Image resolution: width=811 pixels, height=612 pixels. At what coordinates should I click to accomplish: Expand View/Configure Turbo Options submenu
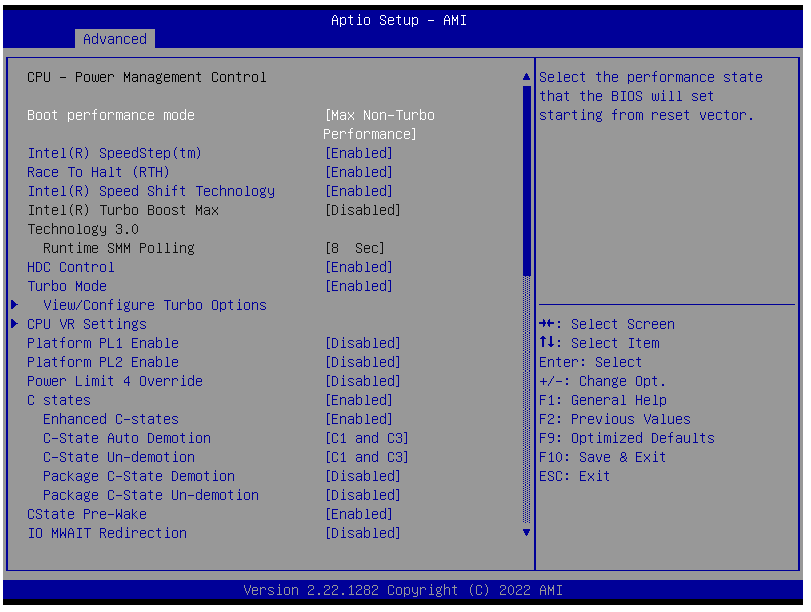pos(154,305)
